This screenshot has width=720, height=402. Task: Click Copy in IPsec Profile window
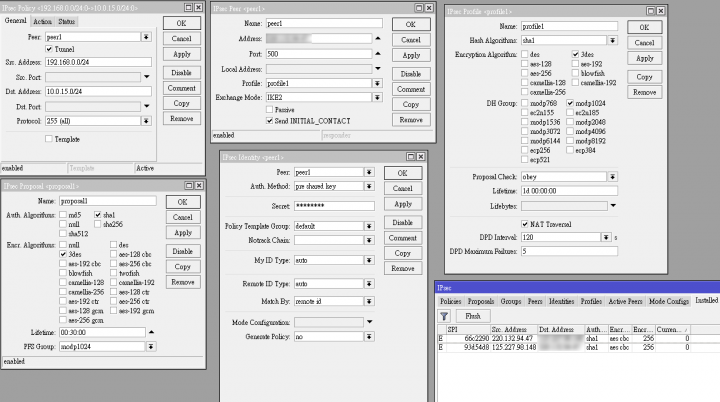tap(644, 77)
